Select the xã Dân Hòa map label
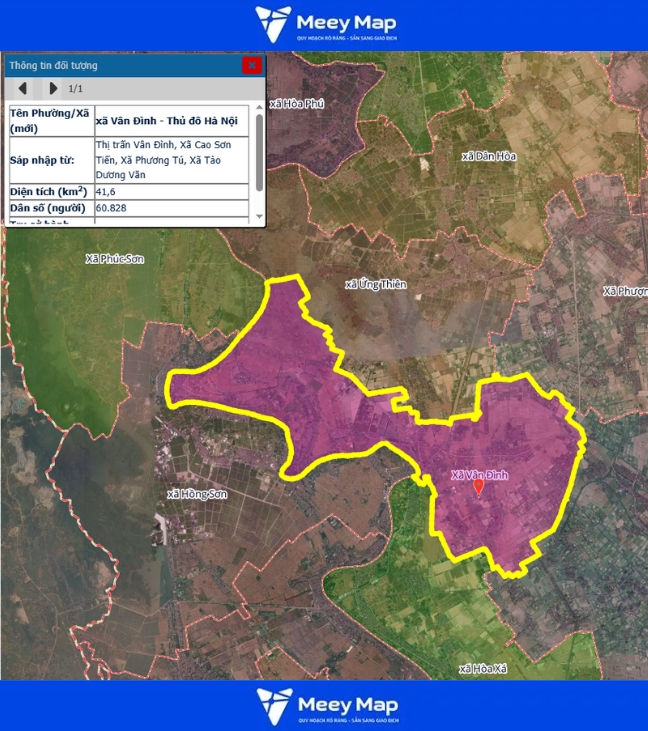Viewport: 648px width, 731px height. 489,156
